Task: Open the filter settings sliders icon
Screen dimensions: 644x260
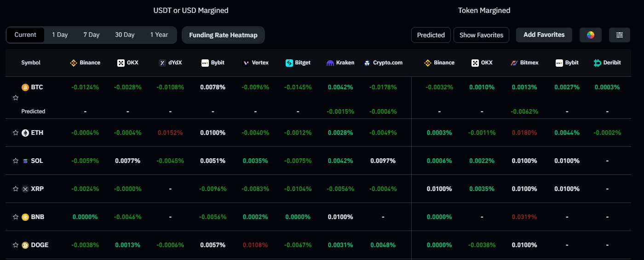Action: (620, 35)
